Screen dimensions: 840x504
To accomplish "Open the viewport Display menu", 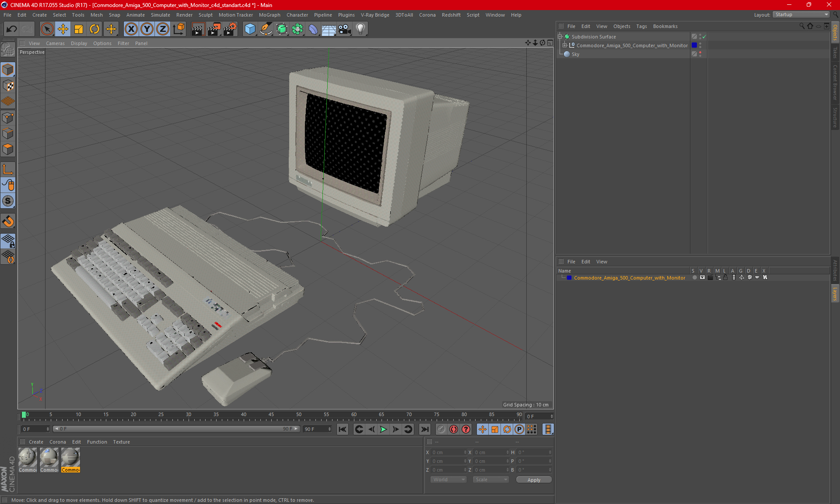I will coord(79,43).
